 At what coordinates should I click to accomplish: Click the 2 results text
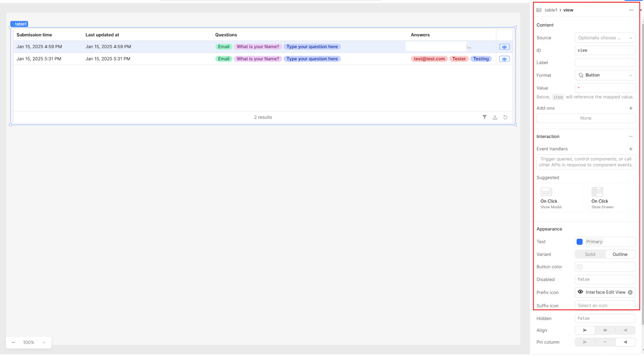pos(263,118)
